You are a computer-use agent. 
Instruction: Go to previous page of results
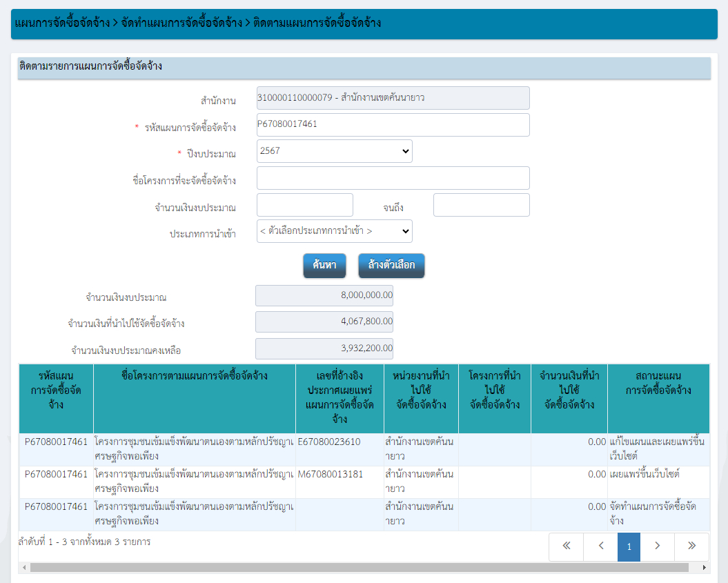point(600,546)
